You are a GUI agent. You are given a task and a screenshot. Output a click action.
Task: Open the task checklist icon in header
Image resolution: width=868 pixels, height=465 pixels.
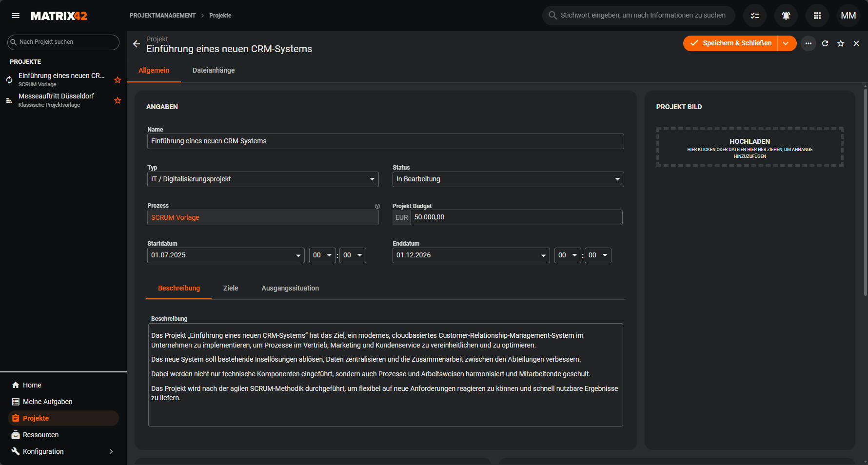[755, 16]
